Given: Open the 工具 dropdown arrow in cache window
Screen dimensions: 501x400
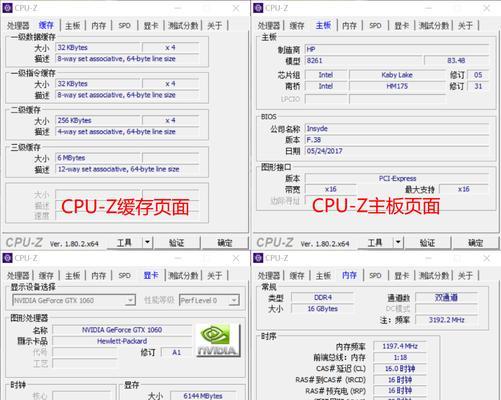Looking at the screenshot, I should [147, 243].
